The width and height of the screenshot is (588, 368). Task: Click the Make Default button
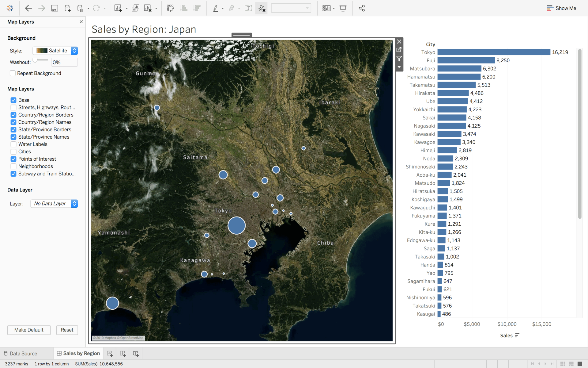29,330
